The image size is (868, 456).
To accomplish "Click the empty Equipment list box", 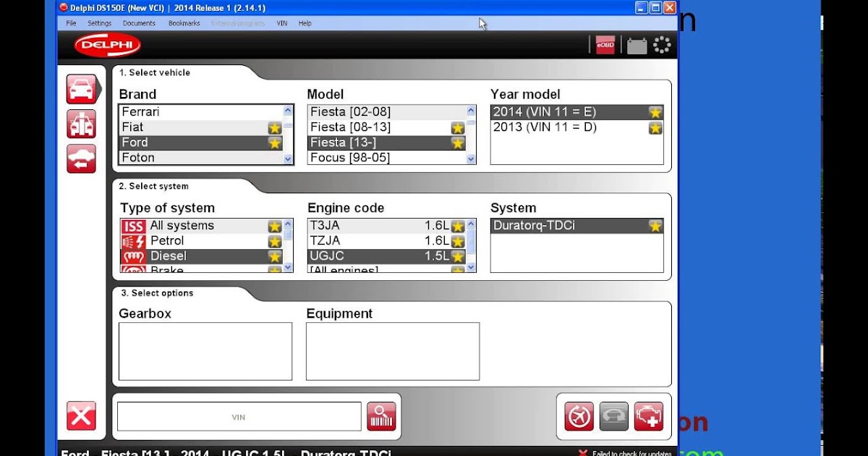I will click(x=393, y=351).
